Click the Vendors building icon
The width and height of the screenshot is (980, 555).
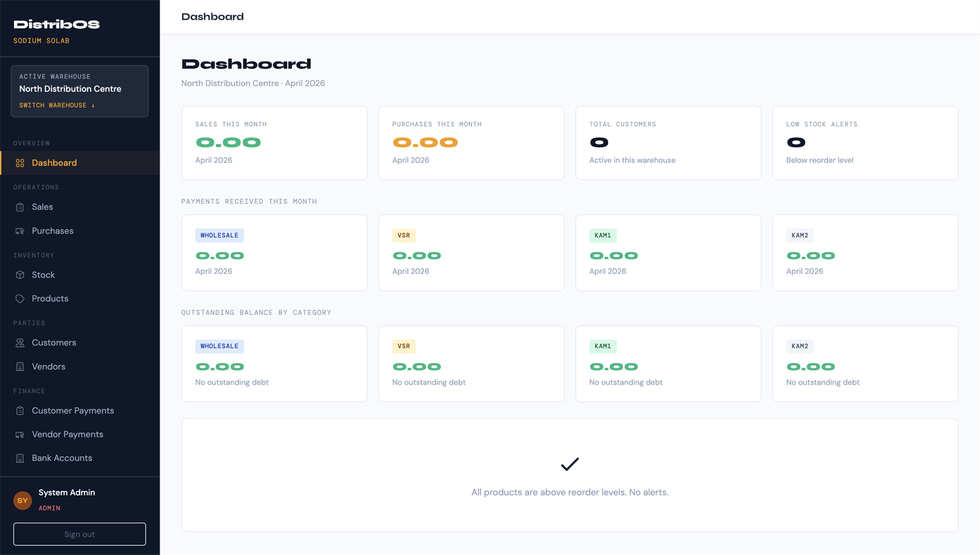click(x=20, y=367)
